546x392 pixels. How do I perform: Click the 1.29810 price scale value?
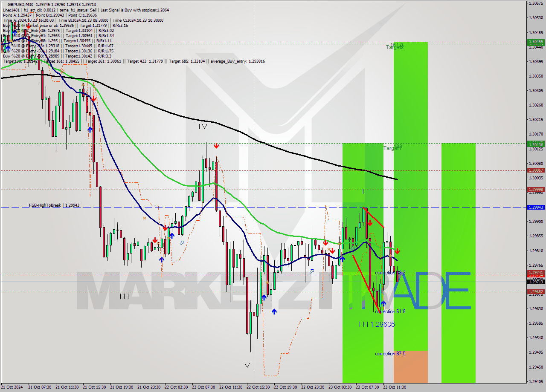click(536, 251)
